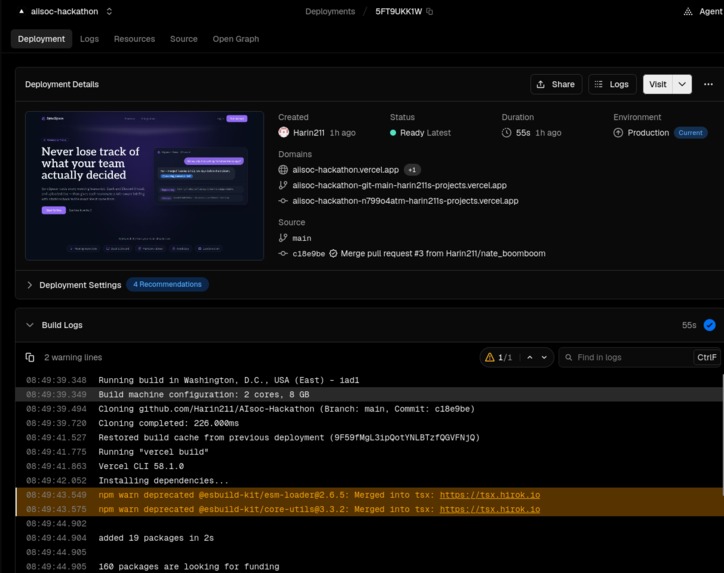Open aiisoc-hackathon.vercel.app domain link
Image resolution: width=724 pixels, height=573 pixels.
point(345,170)
